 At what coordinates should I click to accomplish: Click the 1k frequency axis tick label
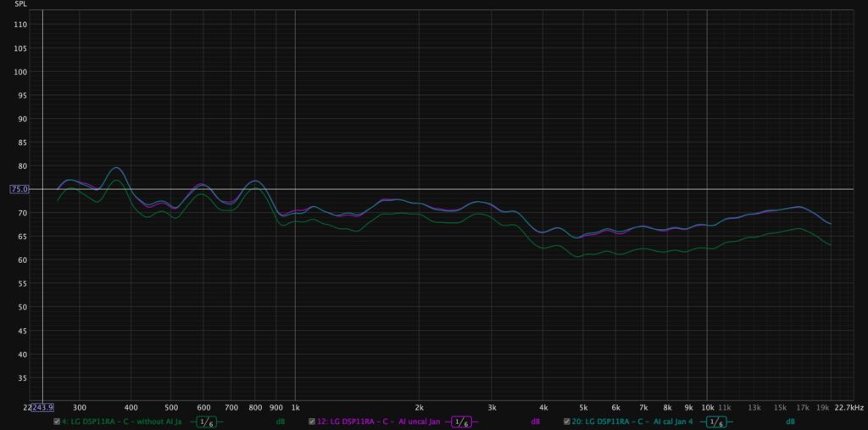tap(294, 407)
